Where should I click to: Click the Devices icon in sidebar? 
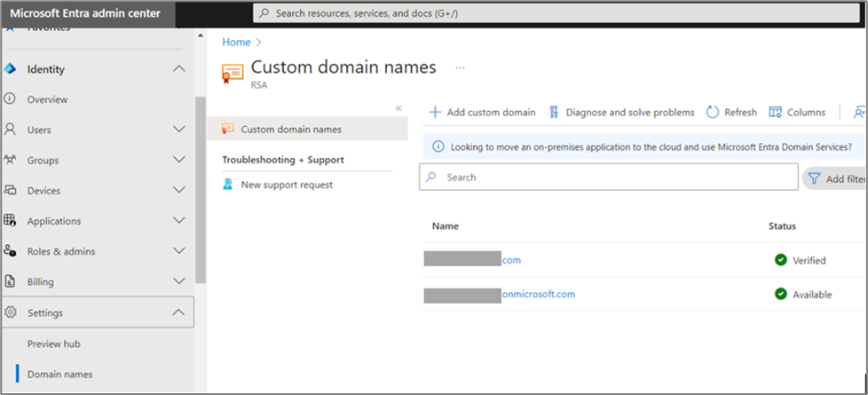(11, 191)
